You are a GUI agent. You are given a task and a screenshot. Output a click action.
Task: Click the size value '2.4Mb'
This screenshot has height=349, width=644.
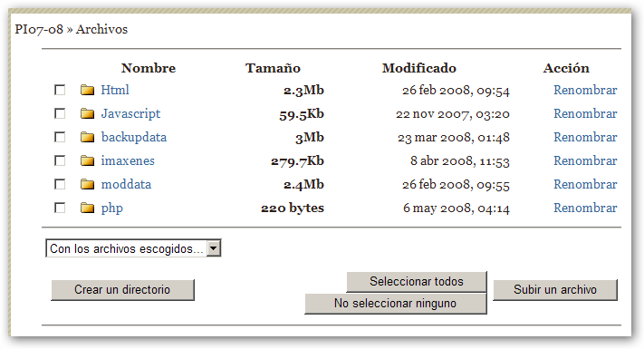tap(304, 185)
